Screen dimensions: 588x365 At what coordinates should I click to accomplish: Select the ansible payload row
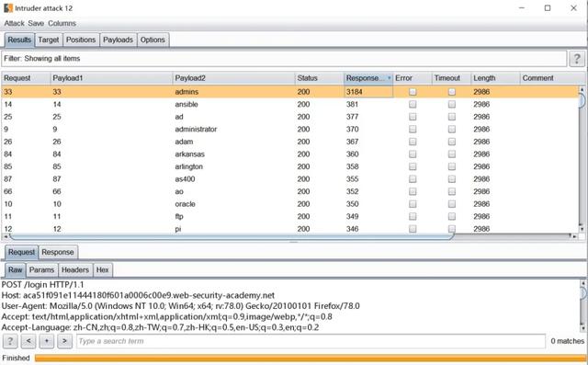pos(290,104)
